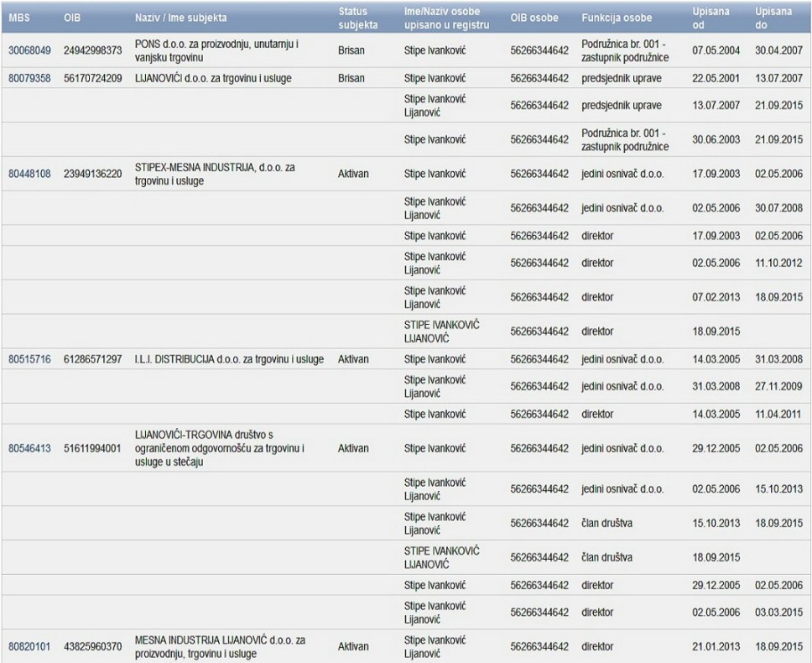Image resolution: width=812 pixels, height=663 pixels.
Task: Click the end date 30.07.2008
Action: coord(778,208)
